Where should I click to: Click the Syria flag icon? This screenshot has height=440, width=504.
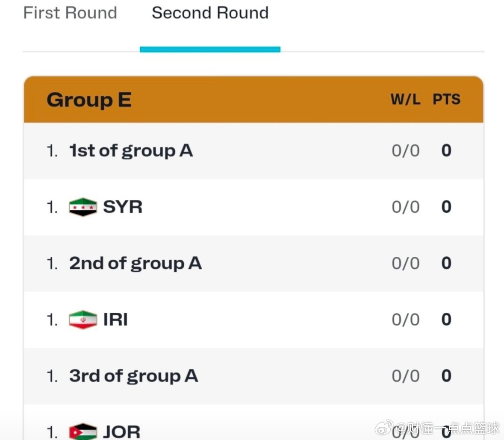pos(83,207)
